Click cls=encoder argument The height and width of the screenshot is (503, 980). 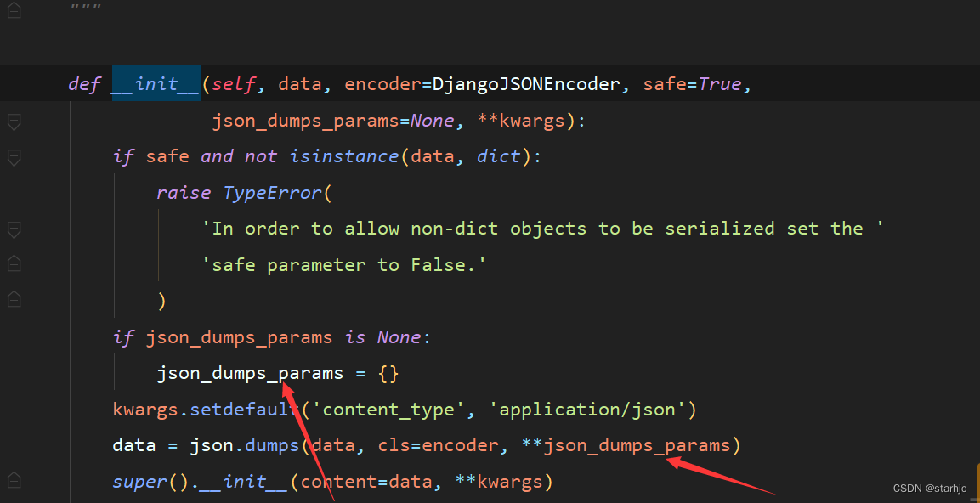point(438,446)
